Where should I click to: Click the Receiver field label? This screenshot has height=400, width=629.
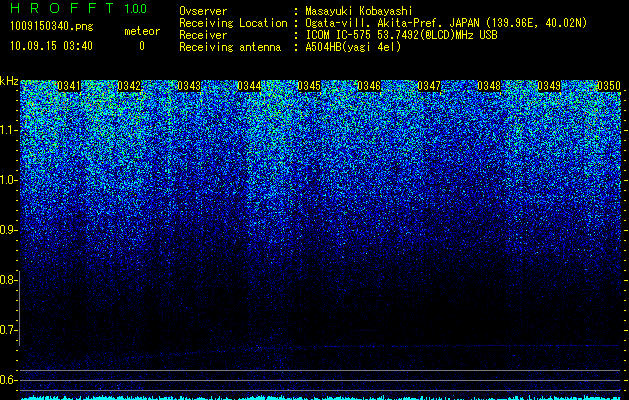203,35
